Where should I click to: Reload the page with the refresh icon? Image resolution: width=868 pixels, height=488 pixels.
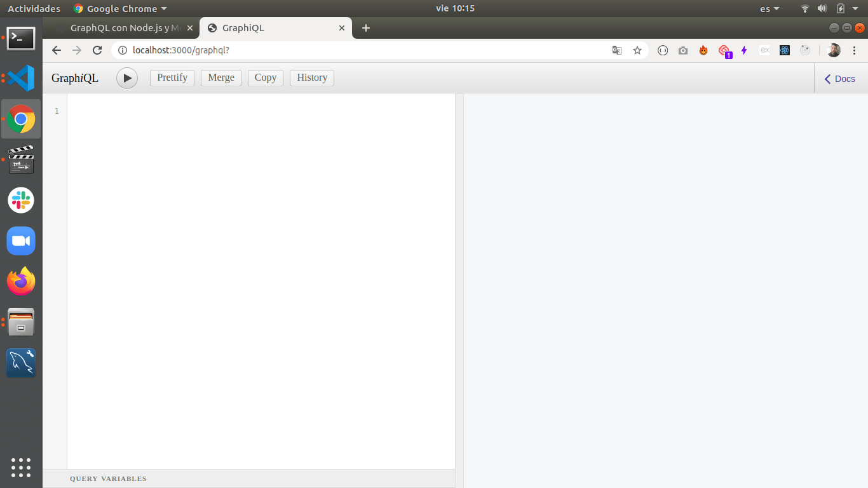pos(97,50)
